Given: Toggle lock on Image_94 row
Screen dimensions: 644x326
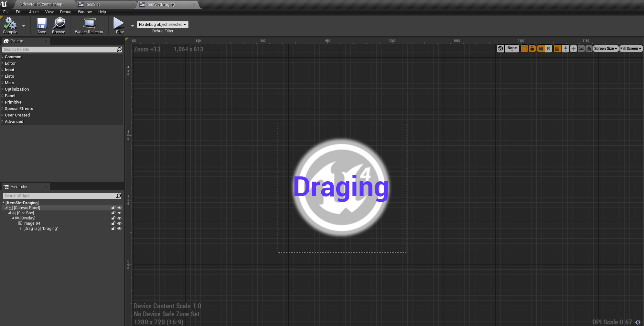Looking at the screenshot, I should click(x=113, y=223).
